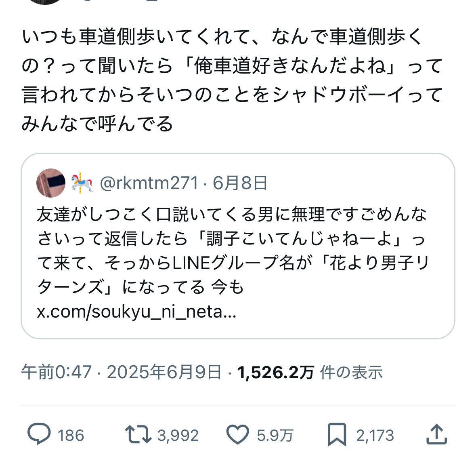Image resolution: width=476 pixels, height=461 pixels.
Task: Click the quoted post date 6月8日
Action: pyautogui.click(x=240, y=183)
